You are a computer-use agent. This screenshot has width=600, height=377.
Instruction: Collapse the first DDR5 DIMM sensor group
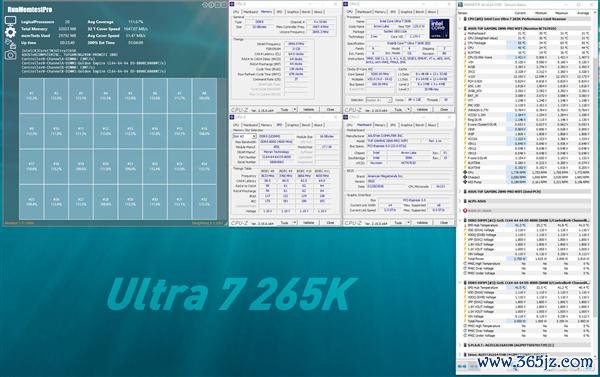460,220
